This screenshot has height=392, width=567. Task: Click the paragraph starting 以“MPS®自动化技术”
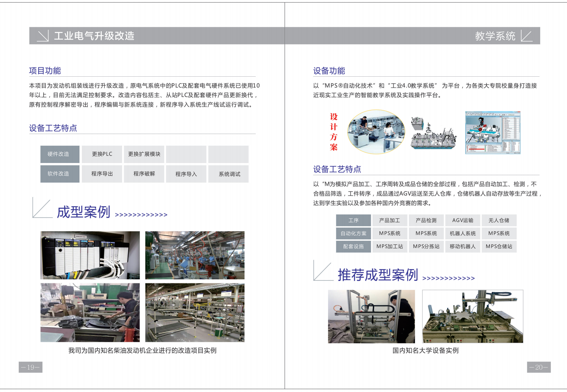coord(425,90)
